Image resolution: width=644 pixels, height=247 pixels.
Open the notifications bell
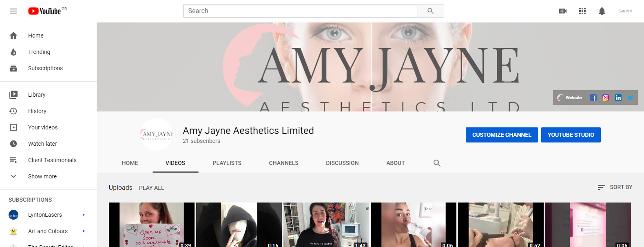tap(602, 11)
